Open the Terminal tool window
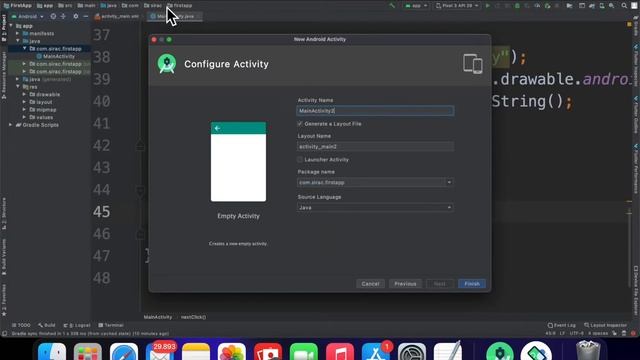 point(111,325)
